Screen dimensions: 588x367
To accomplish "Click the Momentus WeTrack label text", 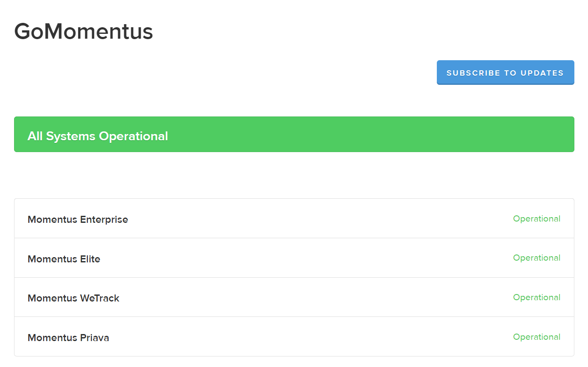I will [x=73, y=298].
